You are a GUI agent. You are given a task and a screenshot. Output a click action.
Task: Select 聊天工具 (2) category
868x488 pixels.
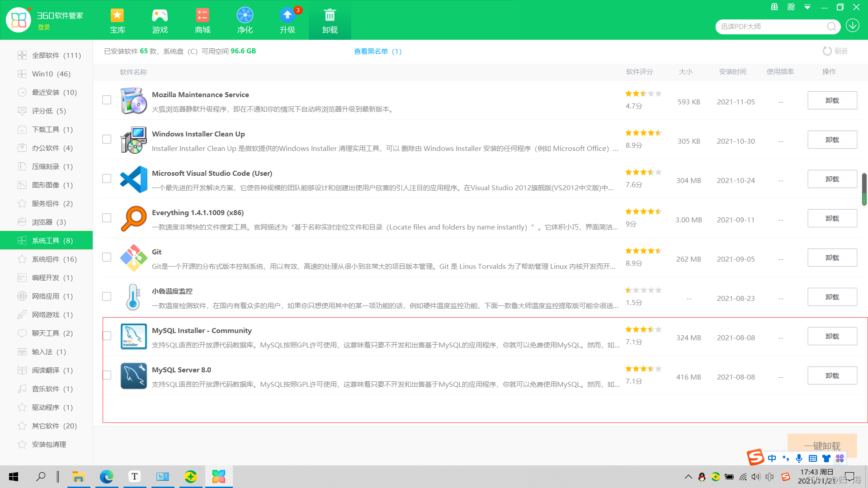coord(46,333)
